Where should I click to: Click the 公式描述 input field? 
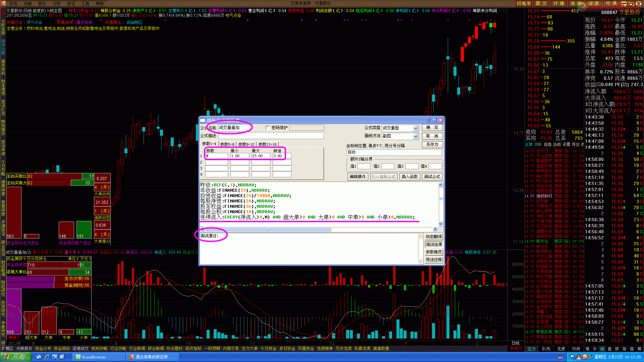pyautogui.click(x=271, y=136)
